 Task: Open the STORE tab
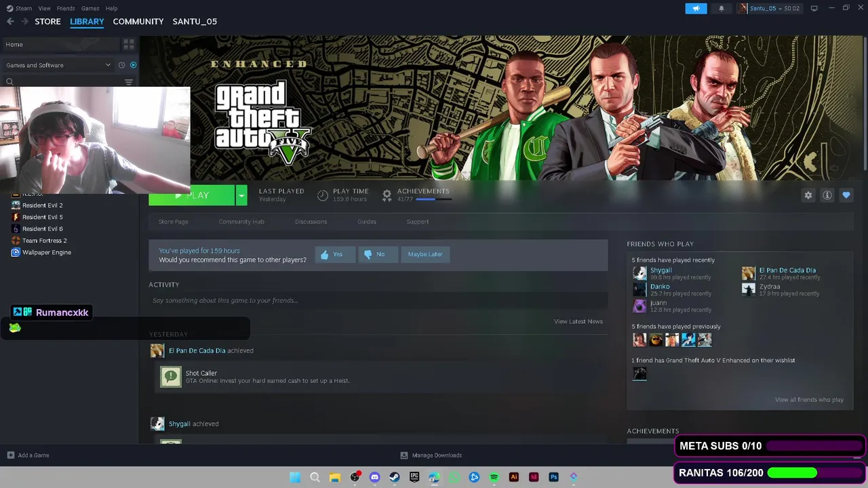[x=48, y=22]
